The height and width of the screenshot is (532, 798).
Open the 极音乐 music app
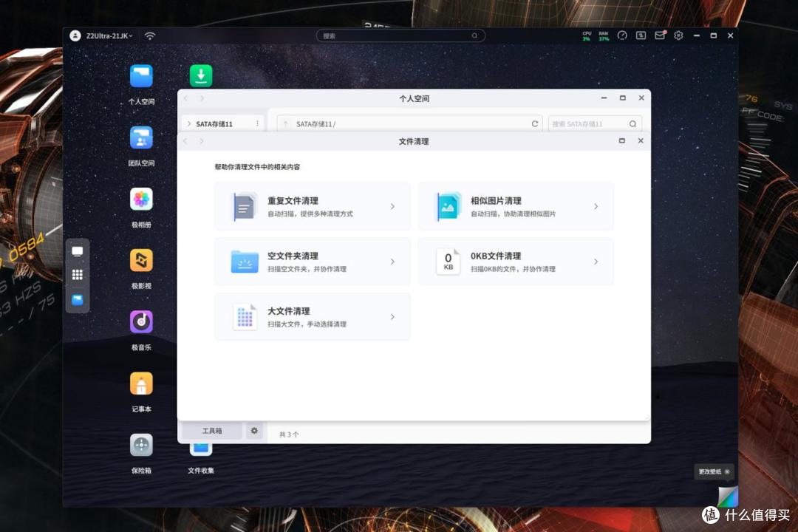[x=141, y=321]
